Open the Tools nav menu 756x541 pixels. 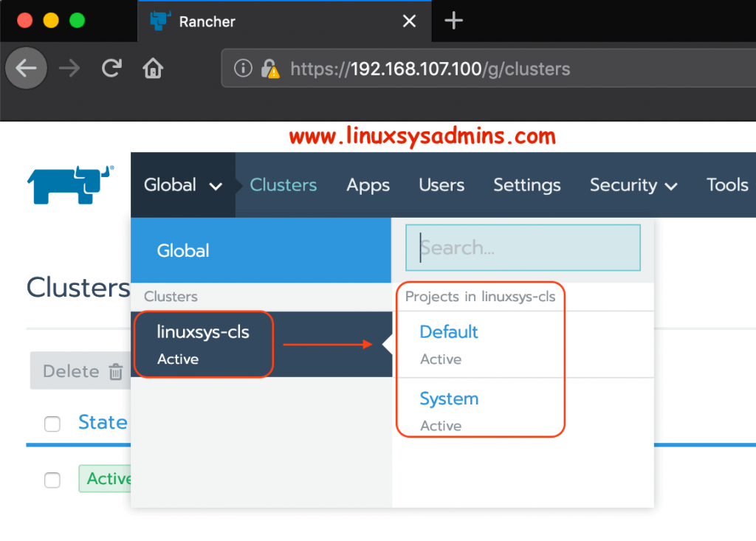[x=727, y=185]
